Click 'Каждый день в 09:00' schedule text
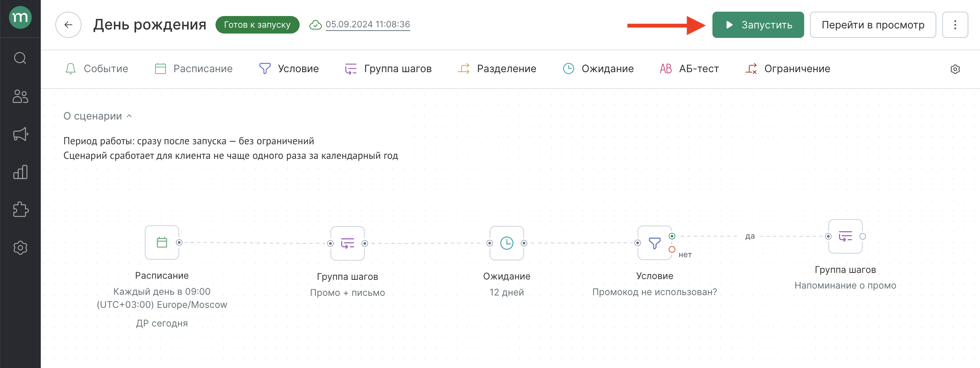The height and width of the screenshot is (368, 980). [x=162, y=291]
